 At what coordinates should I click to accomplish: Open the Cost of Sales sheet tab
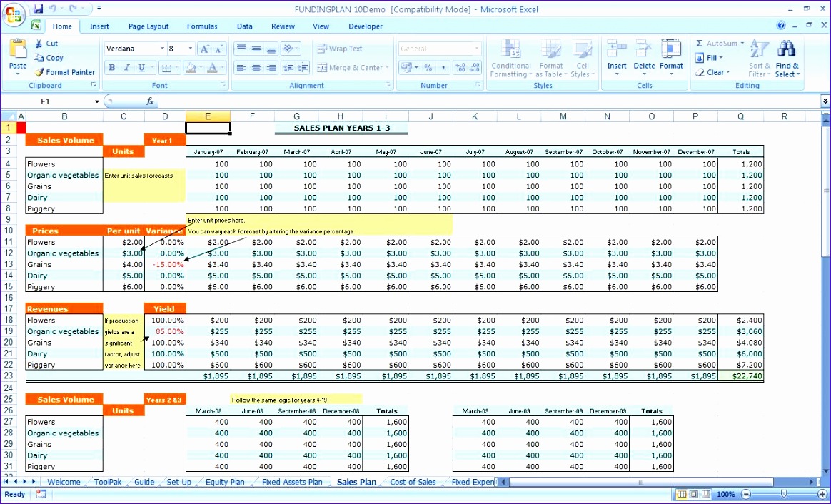tap(413, 482)
